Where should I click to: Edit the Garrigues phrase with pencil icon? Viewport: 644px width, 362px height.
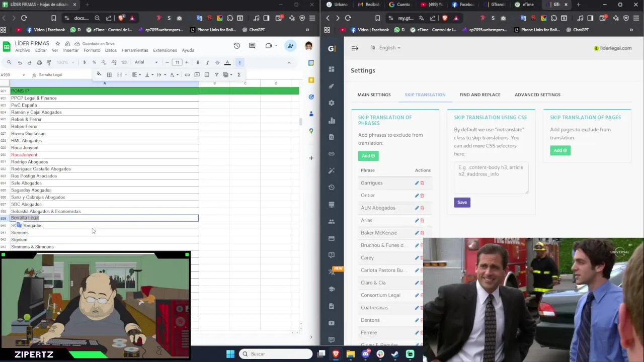[x=417, y=183]
